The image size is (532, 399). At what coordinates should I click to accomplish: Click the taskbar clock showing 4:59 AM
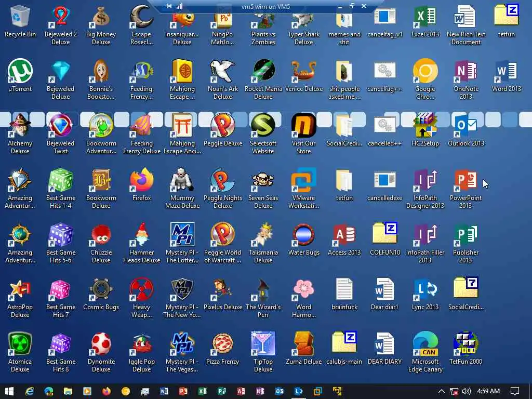tap(488, 391)
